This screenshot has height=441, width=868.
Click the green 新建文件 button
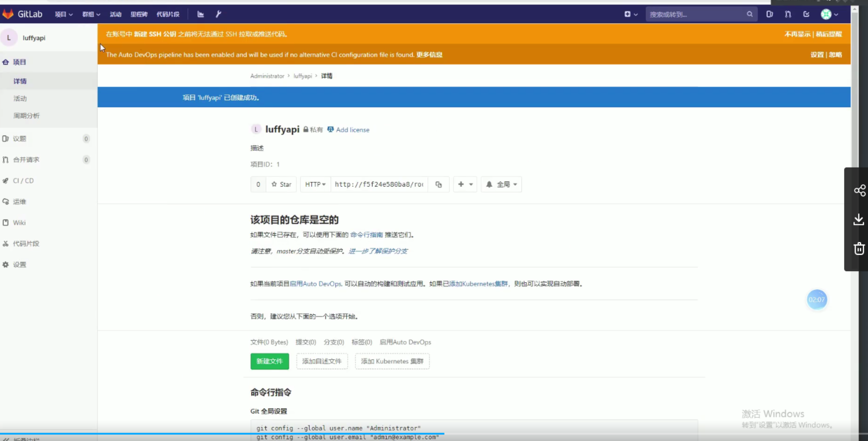click(x=270, y=361)
